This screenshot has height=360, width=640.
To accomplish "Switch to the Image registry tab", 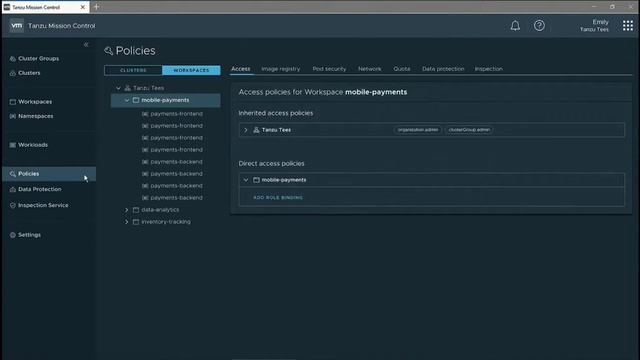I will 281,69.
